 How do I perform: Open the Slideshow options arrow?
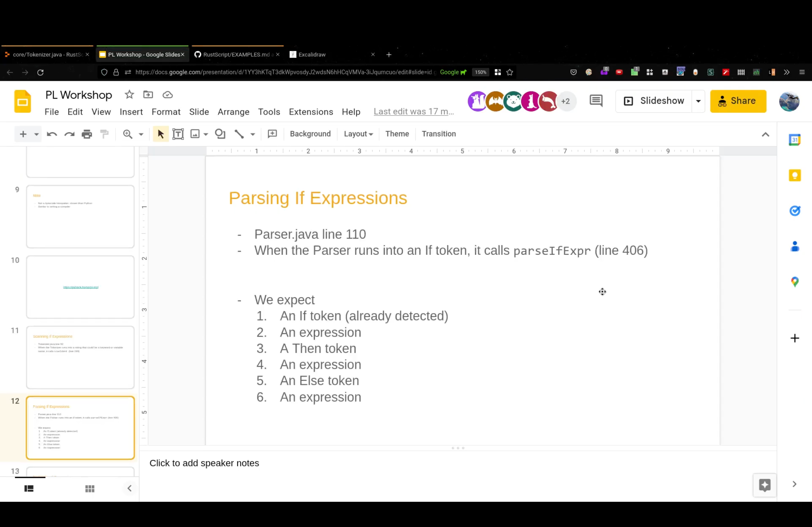698,101
